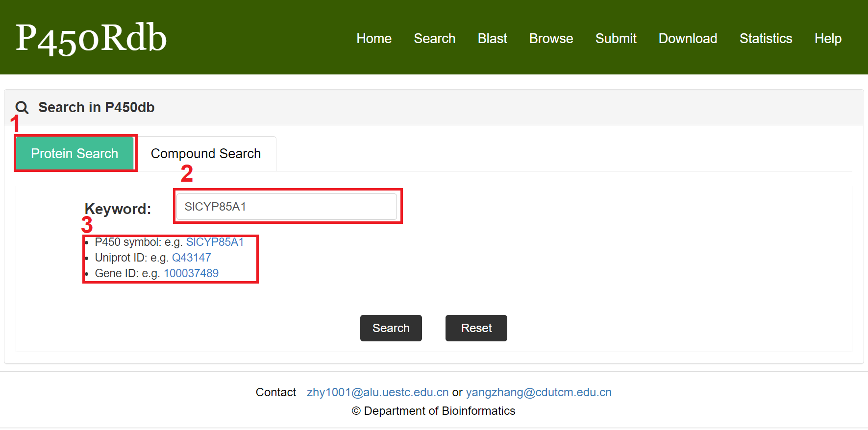Switch to the Compound Search tab
This screenshot has height=430, width=868.
click(206, 154)
